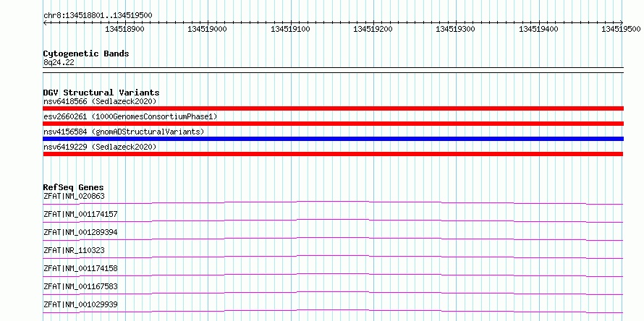644x321 pixels.
Task: Open transcript label ZFAT|NM_001289394
Action: pos(80,232)
